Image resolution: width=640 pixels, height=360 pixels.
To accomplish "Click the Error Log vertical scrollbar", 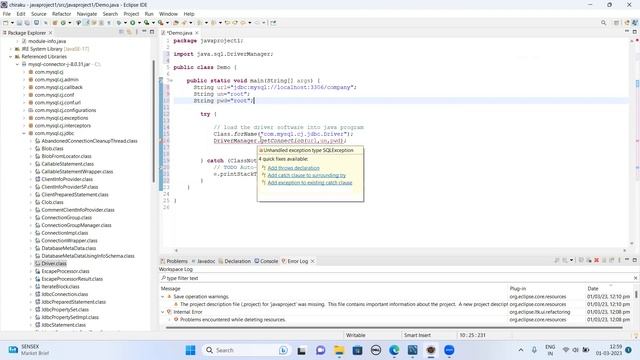I will click(x=636, y=294).
